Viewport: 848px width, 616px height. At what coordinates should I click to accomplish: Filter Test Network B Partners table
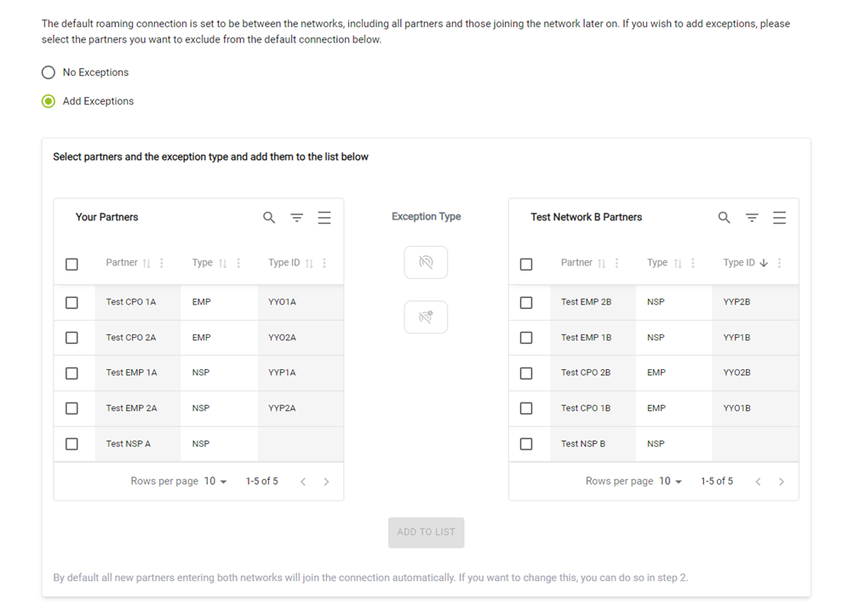(752, 218)
